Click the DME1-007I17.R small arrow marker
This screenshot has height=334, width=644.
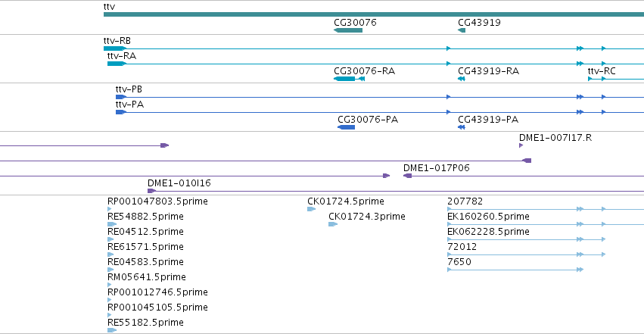click(521, 145)
